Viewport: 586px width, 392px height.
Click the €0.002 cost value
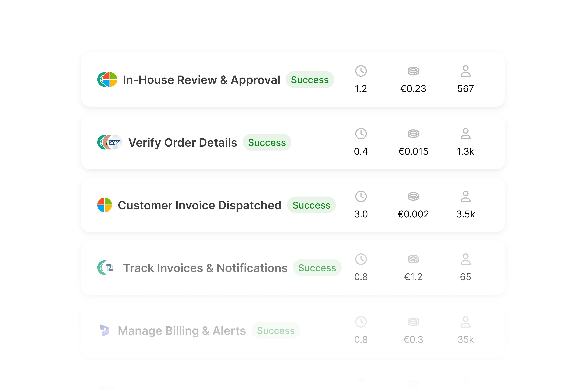tap(413, 214)
